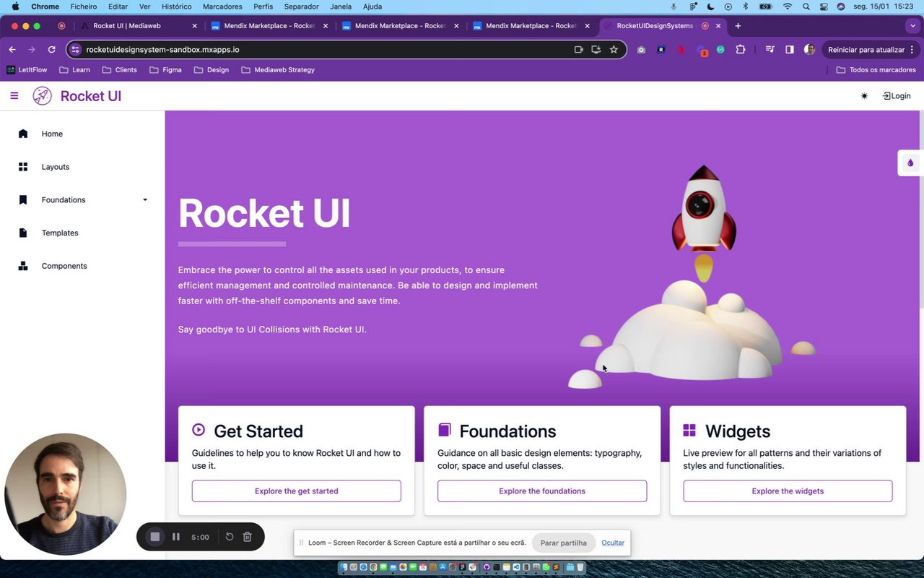Open the Design bookmarks folder
Viewport: 924px width, 578px height.
[x=212, y=70]
